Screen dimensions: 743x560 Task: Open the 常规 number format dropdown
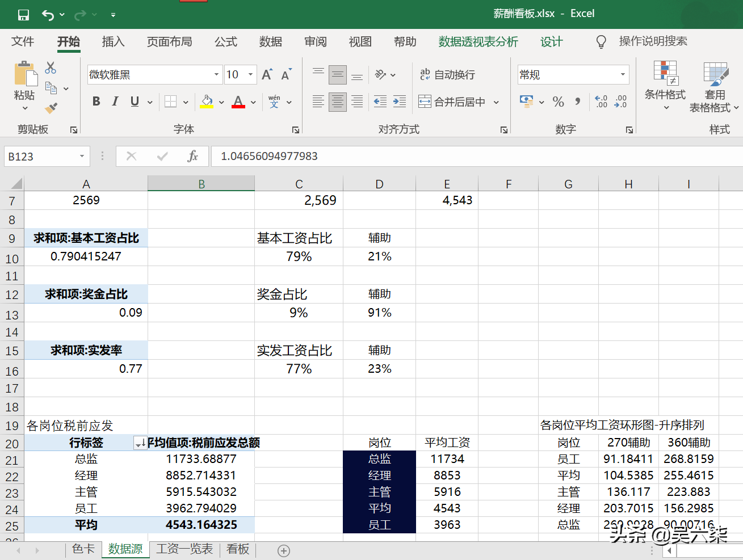click(623, 74)
